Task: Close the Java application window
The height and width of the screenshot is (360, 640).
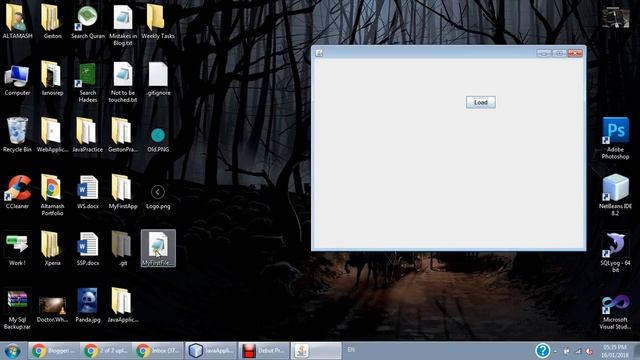Action: tap(575, 53)
